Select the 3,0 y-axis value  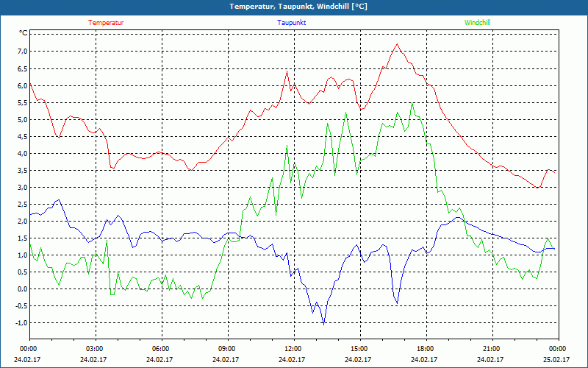tap(24, 187)
